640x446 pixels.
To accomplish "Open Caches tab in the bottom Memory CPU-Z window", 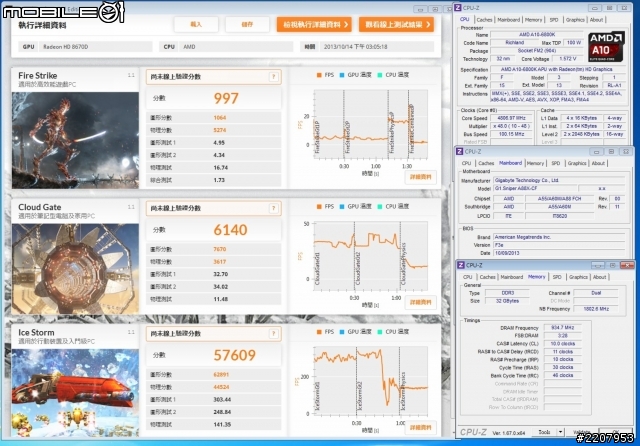I will [488, 277].
